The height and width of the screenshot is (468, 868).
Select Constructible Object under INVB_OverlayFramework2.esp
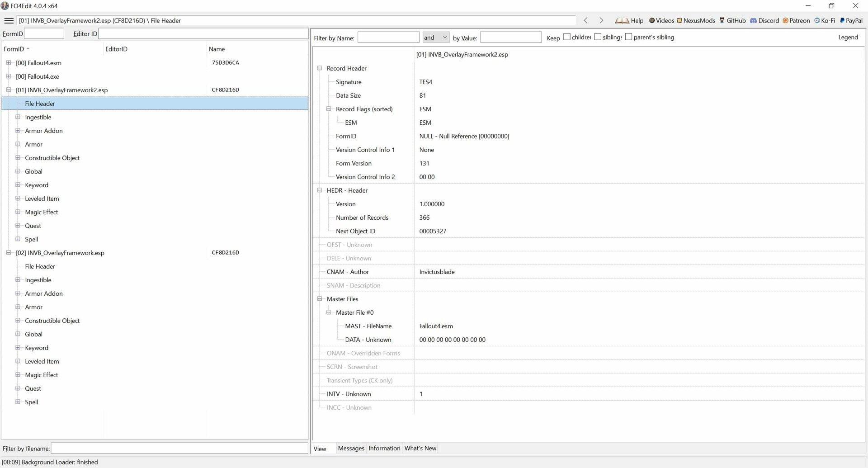click(x=52, y=158)
